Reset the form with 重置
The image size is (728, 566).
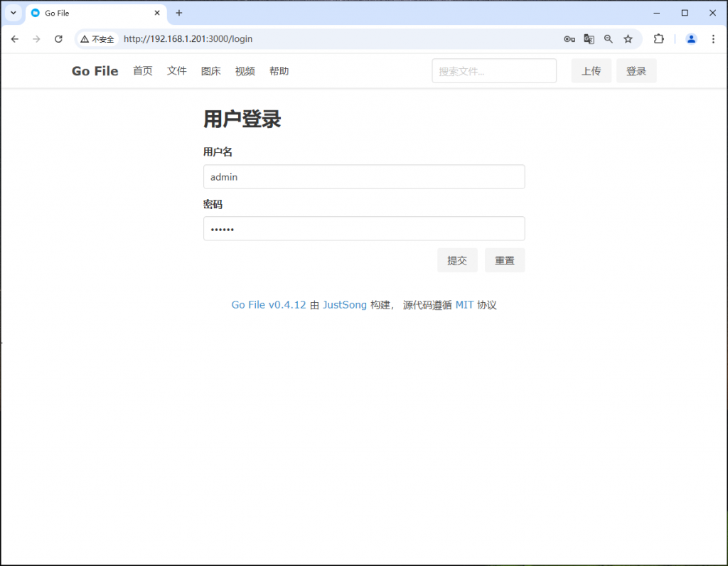[x=505, y=260]
